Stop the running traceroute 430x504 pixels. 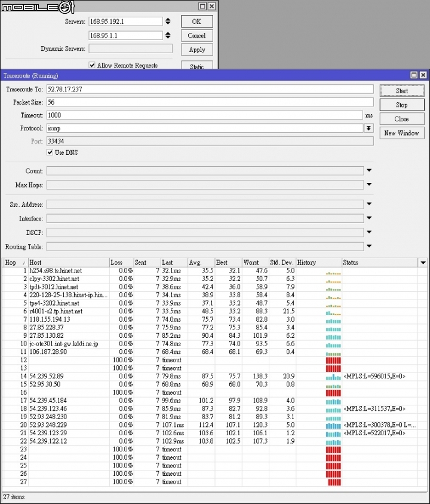(x=402, y=105)
